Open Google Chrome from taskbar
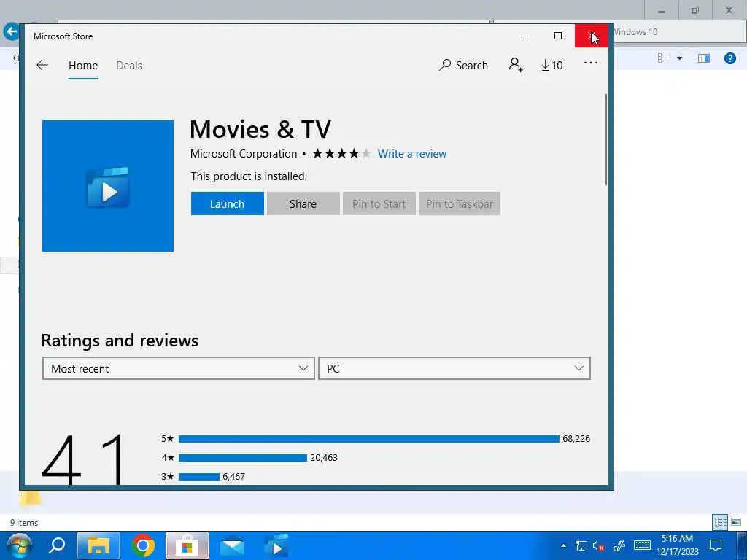This screenshot has width=747, height=560. pos(143,545)
